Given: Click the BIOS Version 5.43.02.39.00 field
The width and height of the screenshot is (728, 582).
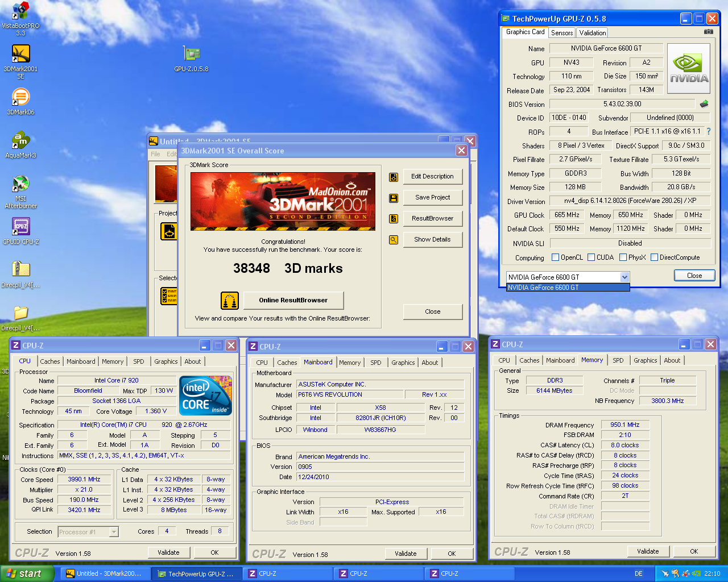Looking at the screenshot, I should click(x=622, y=105).
